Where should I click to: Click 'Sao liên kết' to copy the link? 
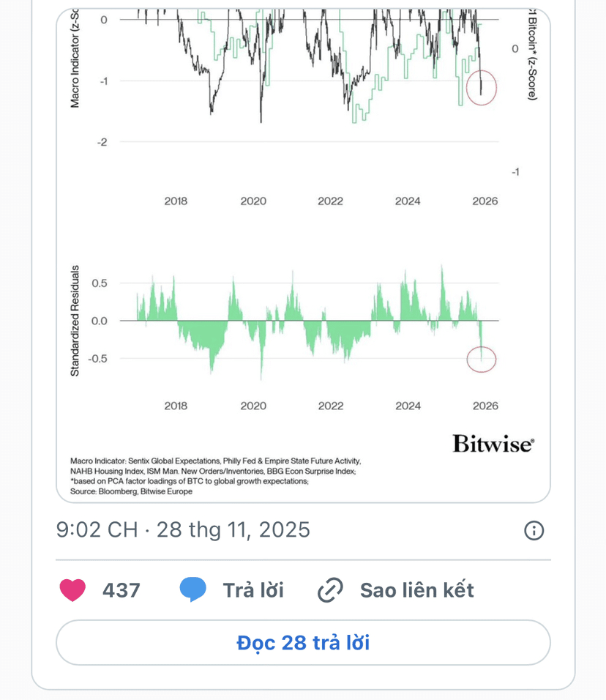point(416,590)
